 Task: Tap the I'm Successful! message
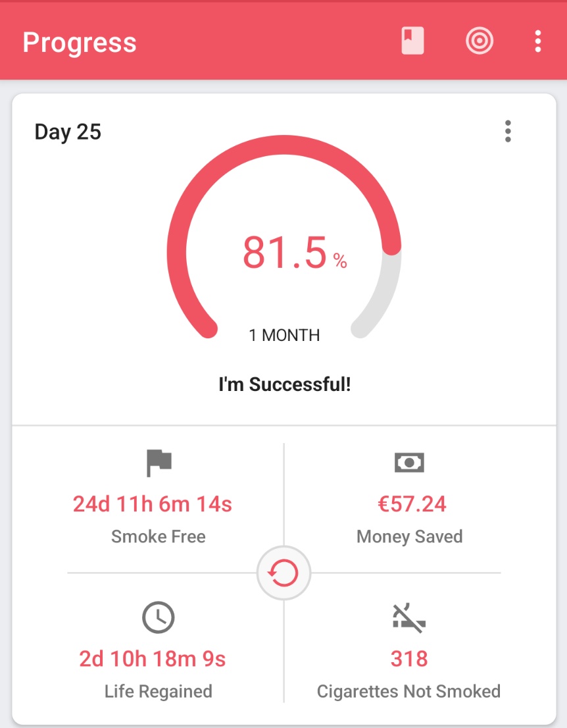point(284,384)
